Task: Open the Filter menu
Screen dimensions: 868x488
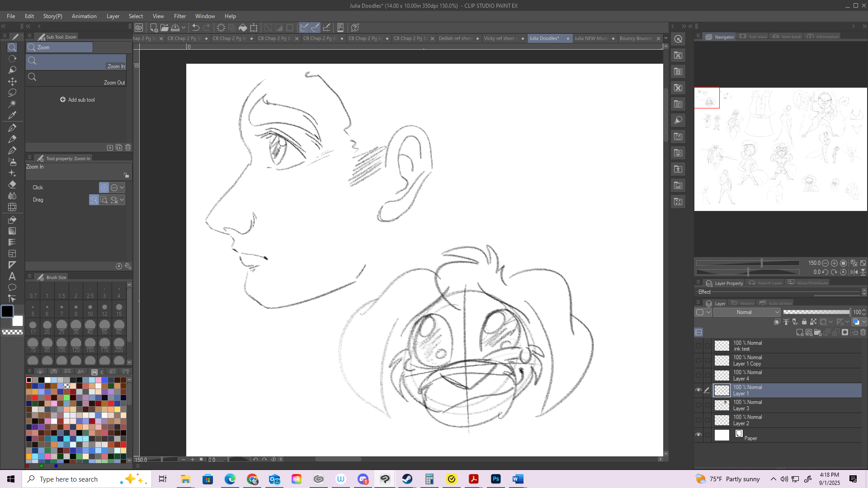Action: pyautogui.click(x=179, y=16)
